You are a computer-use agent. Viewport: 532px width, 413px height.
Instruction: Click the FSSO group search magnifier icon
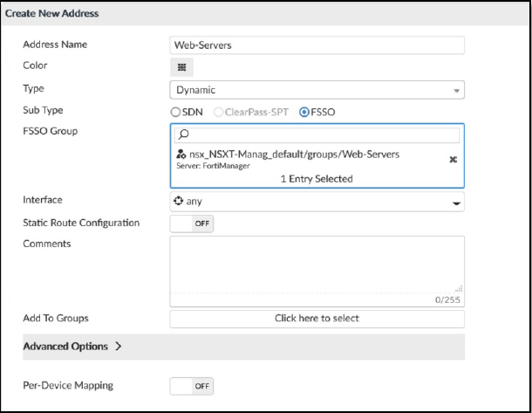pos(182,134)
